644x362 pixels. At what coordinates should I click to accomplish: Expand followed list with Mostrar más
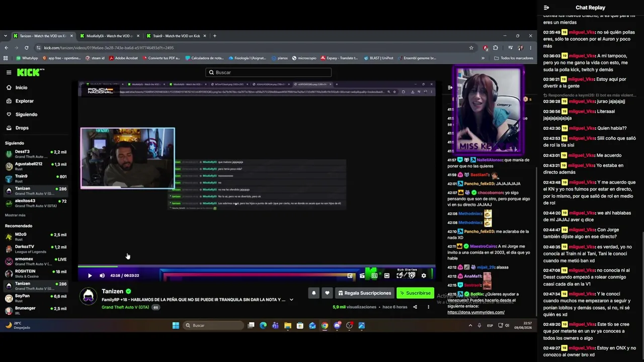15,215
